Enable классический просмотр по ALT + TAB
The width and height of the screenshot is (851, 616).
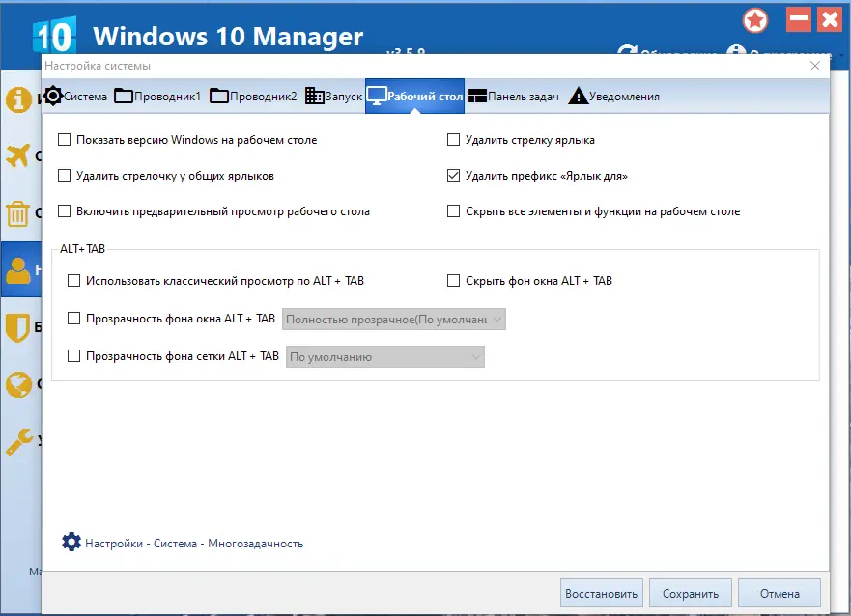73,280
